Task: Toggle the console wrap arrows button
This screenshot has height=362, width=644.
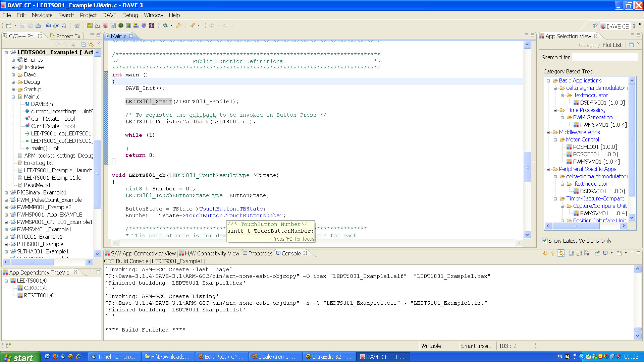Action: tap(561, 253)
